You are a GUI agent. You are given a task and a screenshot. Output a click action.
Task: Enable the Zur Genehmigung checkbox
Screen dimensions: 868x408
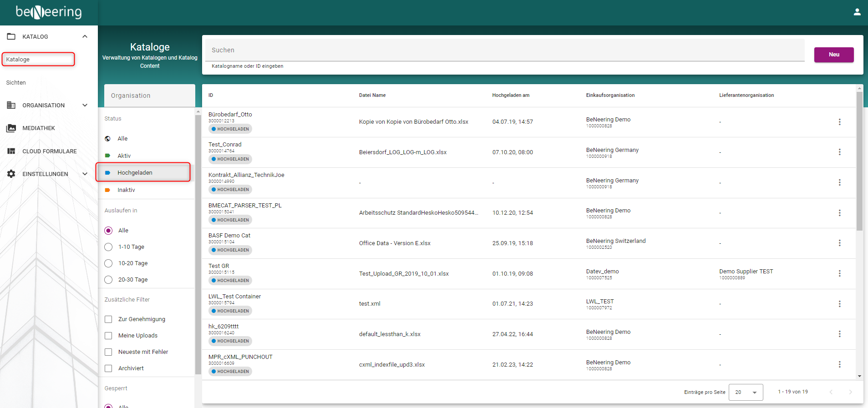[108, 319]
